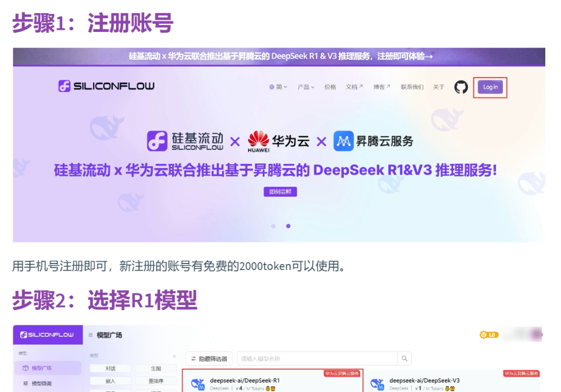Click the 步骤2：选择R1模型 heading
The width and height of the screenshot is (561, 392).
105,300
